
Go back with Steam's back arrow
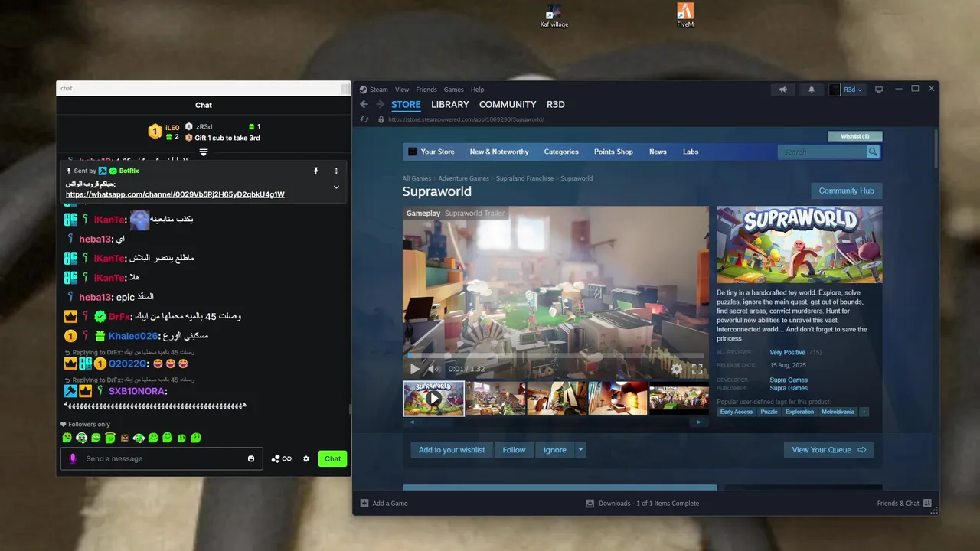click(364, 105)
